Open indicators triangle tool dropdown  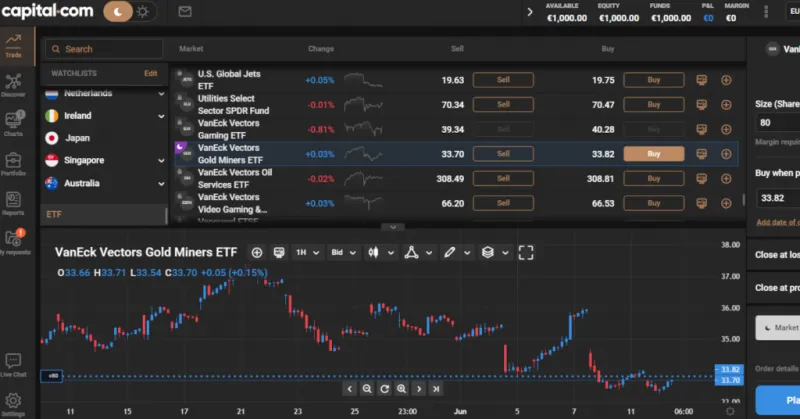pos(418,252)
